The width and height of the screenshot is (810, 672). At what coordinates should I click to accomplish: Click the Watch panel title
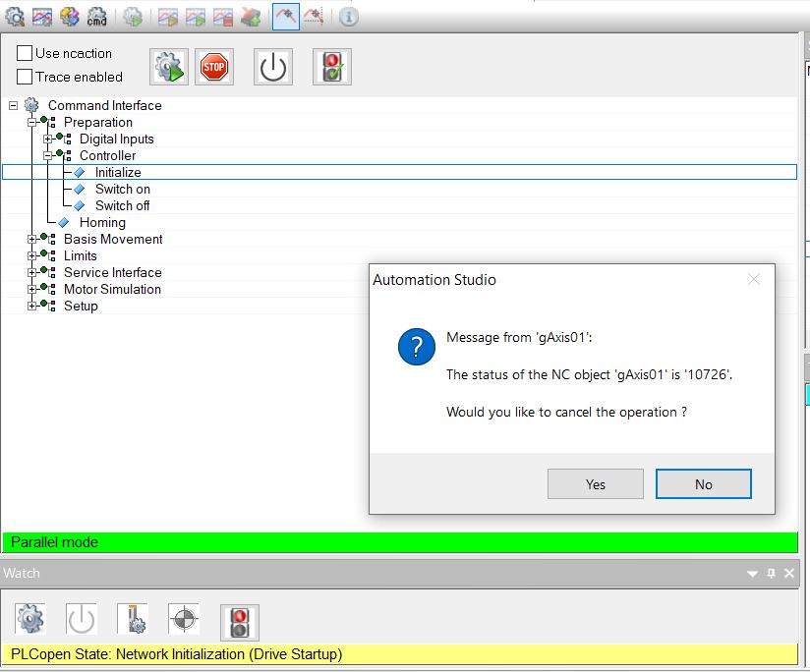[22, 573]
